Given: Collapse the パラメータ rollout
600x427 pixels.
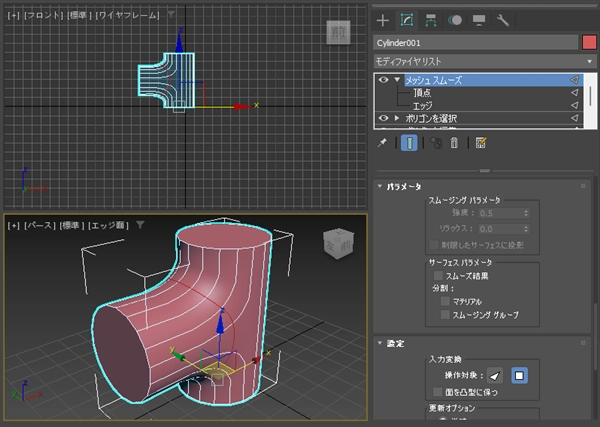Looking at the screenshot, I should (x=380, y=186).
